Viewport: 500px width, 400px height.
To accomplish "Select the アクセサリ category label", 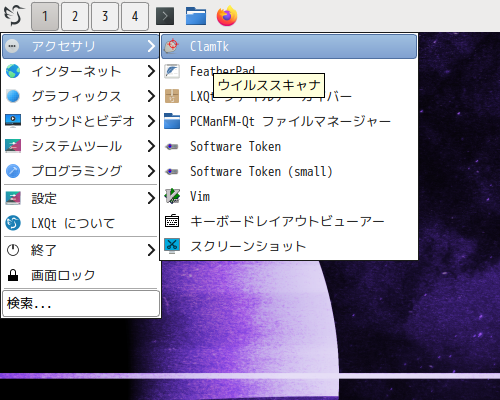I will (x=64, y=46).
